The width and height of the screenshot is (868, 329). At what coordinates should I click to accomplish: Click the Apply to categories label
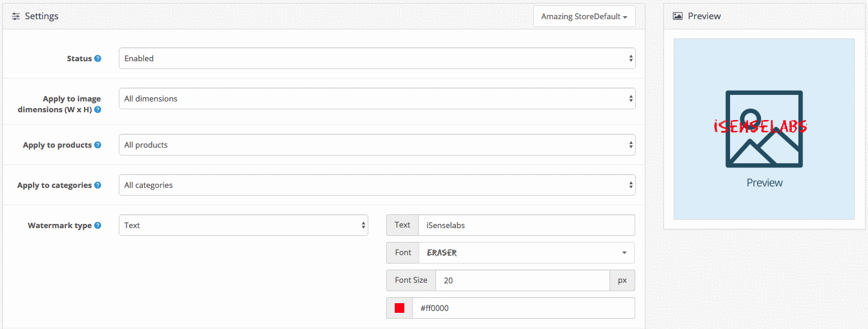click(x=55, y=186)
